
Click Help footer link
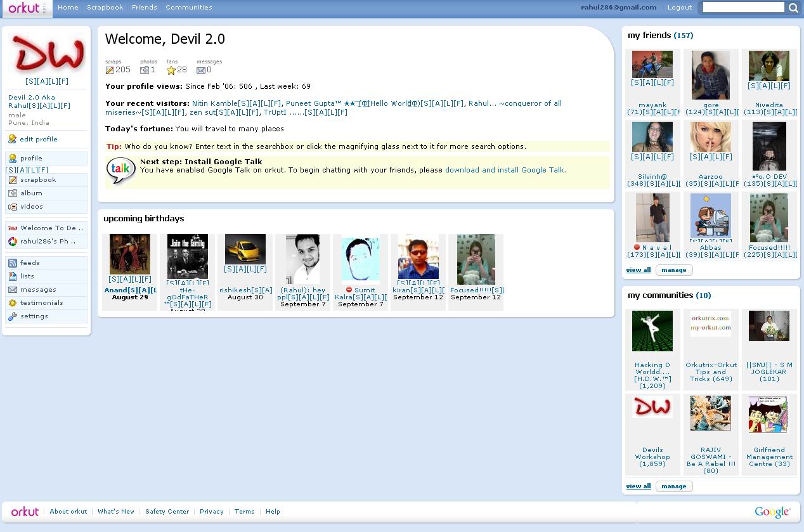coord(273,512)
